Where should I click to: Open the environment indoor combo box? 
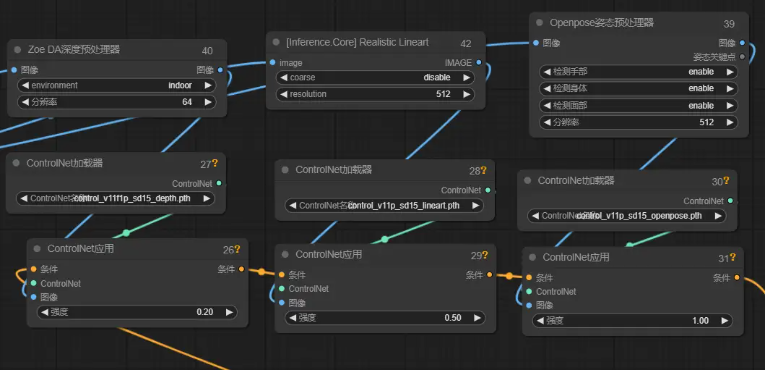[117, 85]
